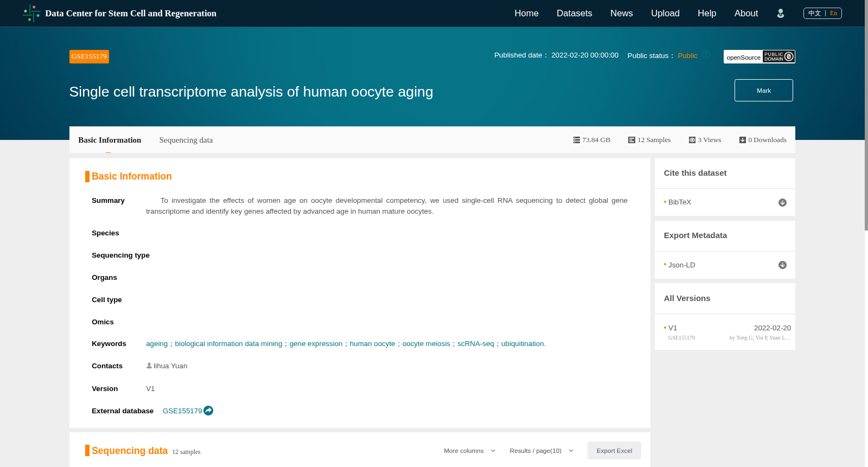868x467 pixels.
Task: Open the News page
Action: (x=622, y=14)
